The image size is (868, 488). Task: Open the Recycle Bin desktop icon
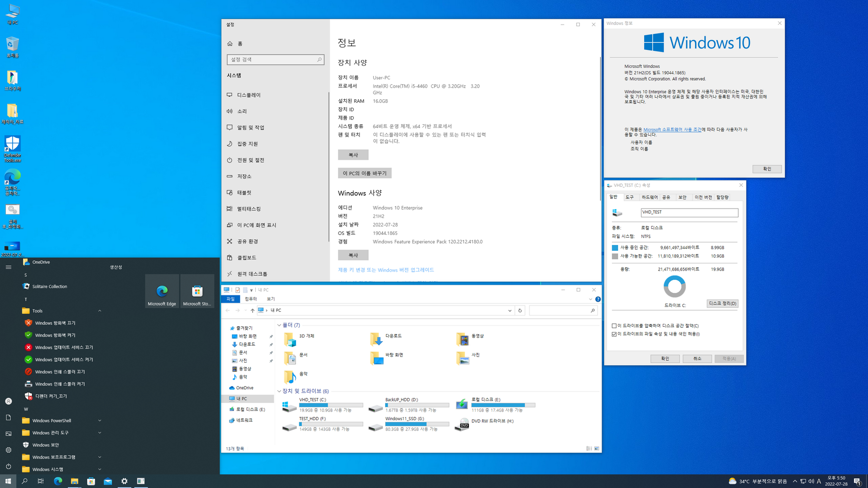point(12,47)
